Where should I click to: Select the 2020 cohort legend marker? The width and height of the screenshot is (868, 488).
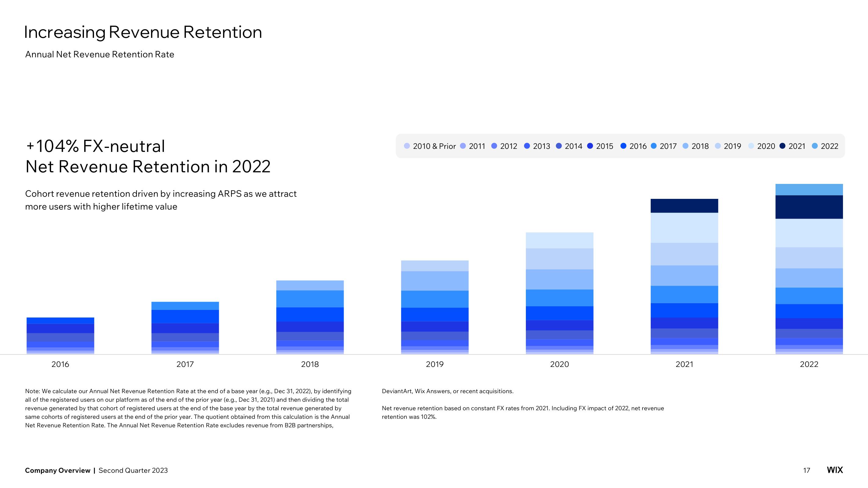click(747, 146)
